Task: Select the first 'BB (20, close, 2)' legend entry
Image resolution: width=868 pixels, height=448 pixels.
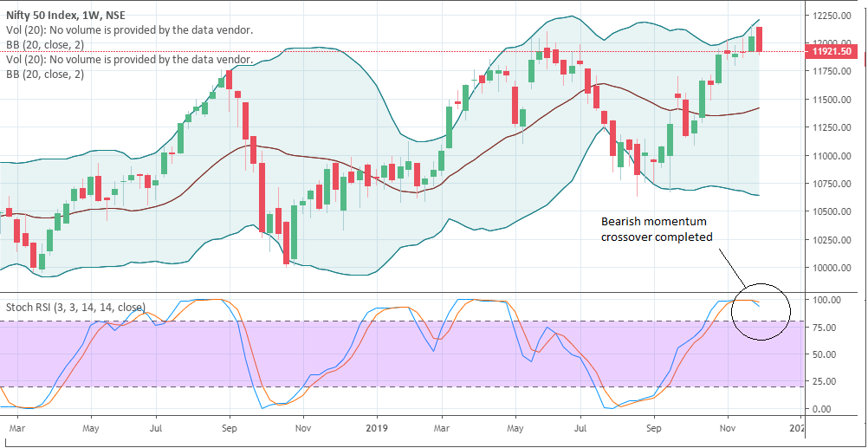Action: [x=45, y=45]
